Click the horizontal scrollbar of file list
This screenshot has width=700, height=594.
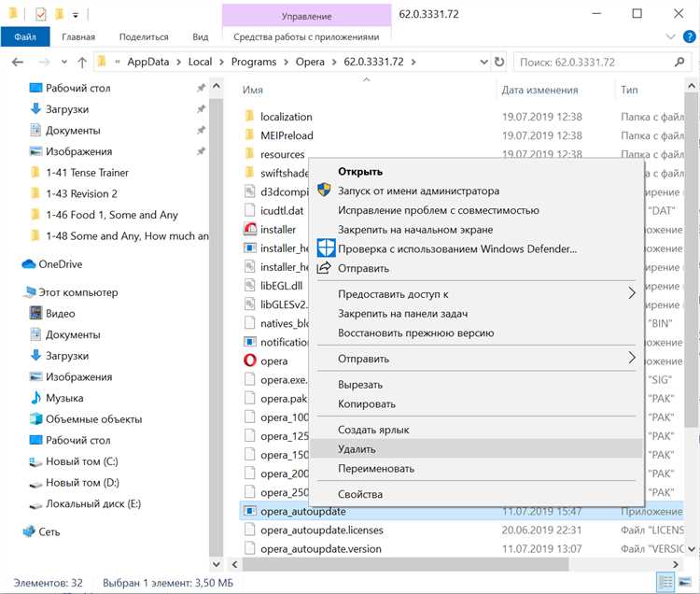pyautogui.click(x=405, y=564)
